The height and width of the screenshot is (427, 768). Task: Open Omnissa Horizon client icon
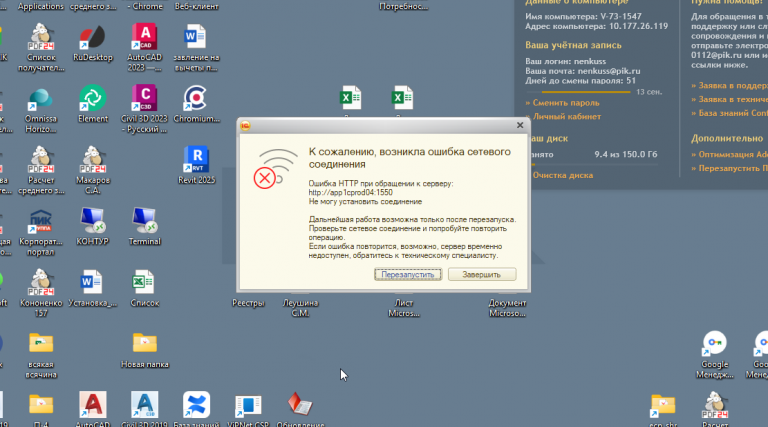coord(41,110)
